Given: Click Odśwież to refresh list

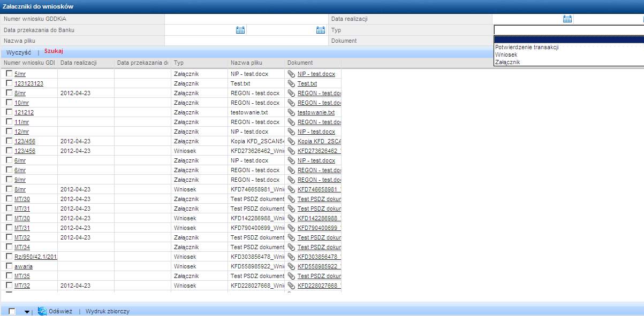Looking at the screenshot, I should coord(60,311).
